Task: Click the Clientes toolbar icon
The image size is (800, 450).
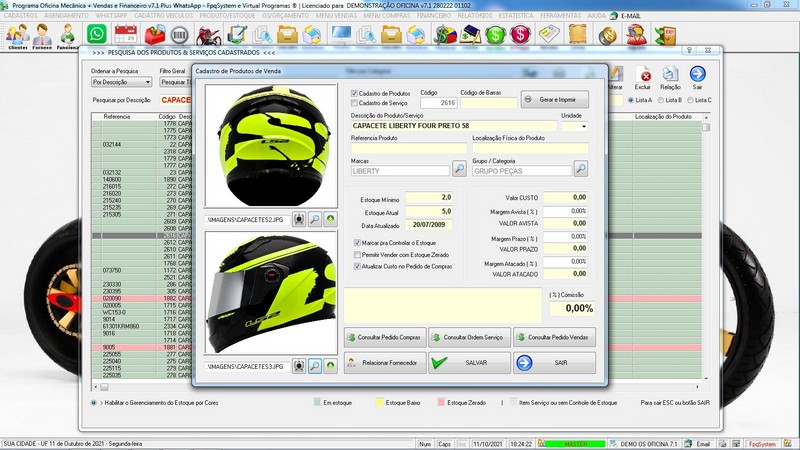Action: pyautogui.click(x=17, y=37)
